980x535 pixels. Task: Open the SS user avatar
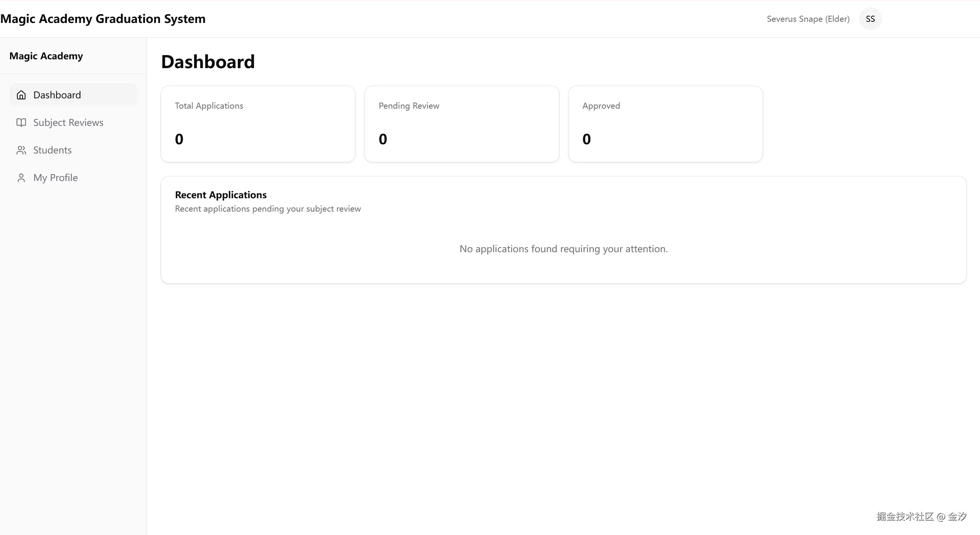870,19
